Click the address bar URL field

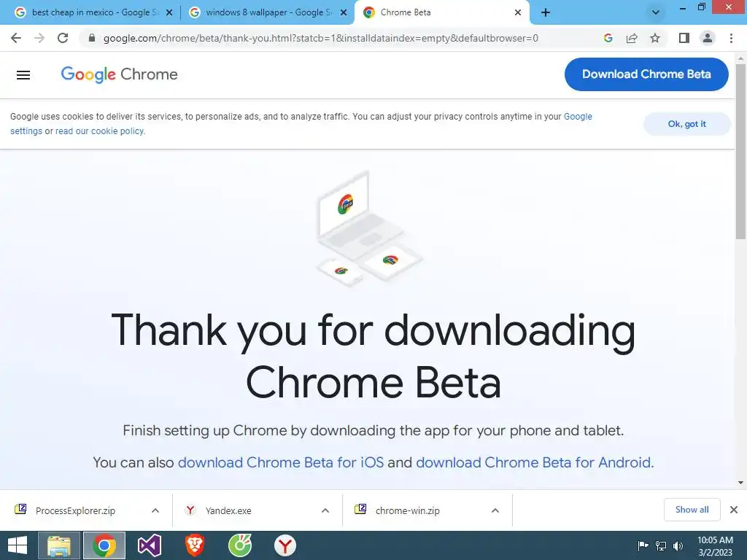point(321,38)
